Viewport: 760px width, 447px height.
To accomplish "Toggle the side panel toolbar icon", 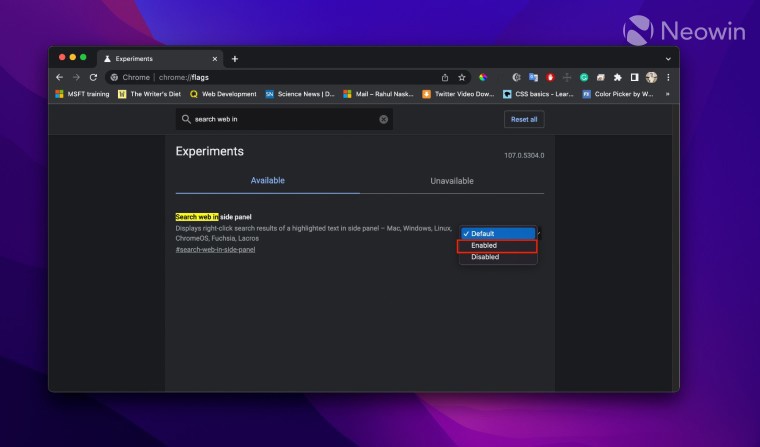I will pyautogui.click(x=635, y=77).
